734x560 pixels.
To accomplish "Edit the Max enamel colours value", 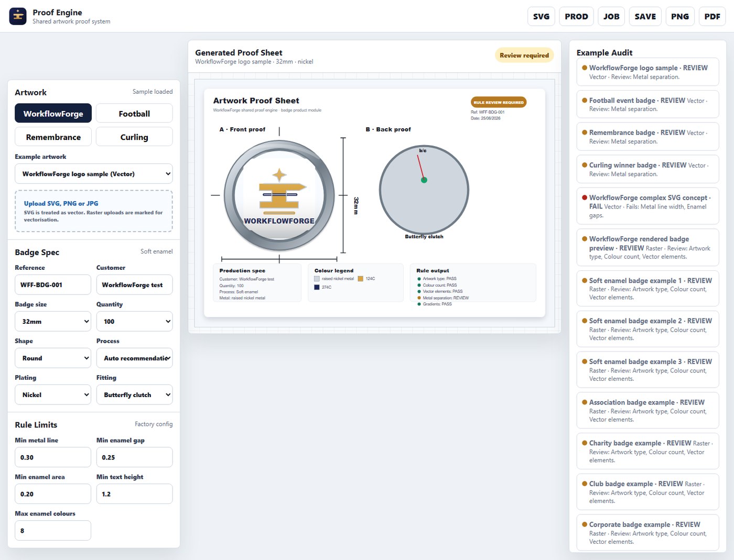I will [53, 531].
